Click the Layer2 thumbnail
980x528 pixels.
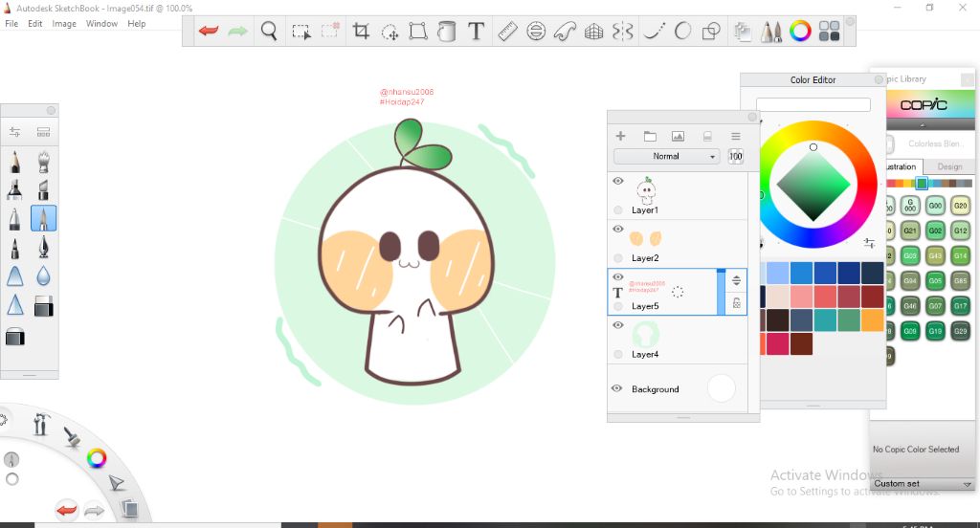coord(646,239)
